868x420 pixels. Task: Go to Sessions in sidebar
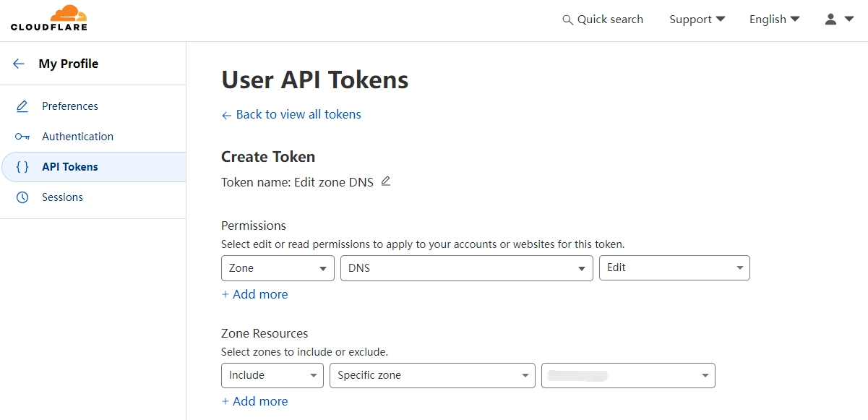[x=62, y=197]
